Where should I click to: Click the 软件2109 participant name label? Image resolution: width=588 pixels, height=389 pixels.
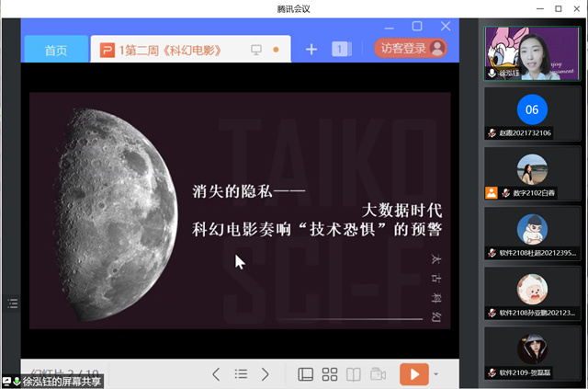coord(525,372)
